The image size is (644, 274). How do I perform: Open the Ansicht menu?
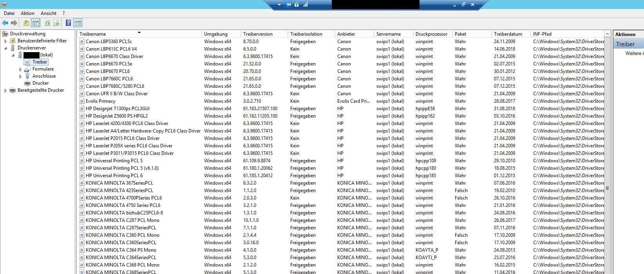pyautogui.click(x=49, y=13)
